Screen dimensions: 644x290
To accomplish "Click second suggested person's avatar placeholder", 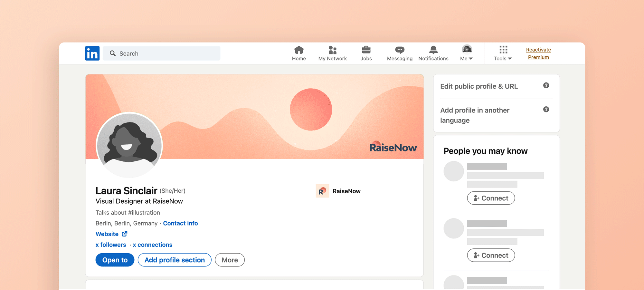I will [x=454, y=228].
